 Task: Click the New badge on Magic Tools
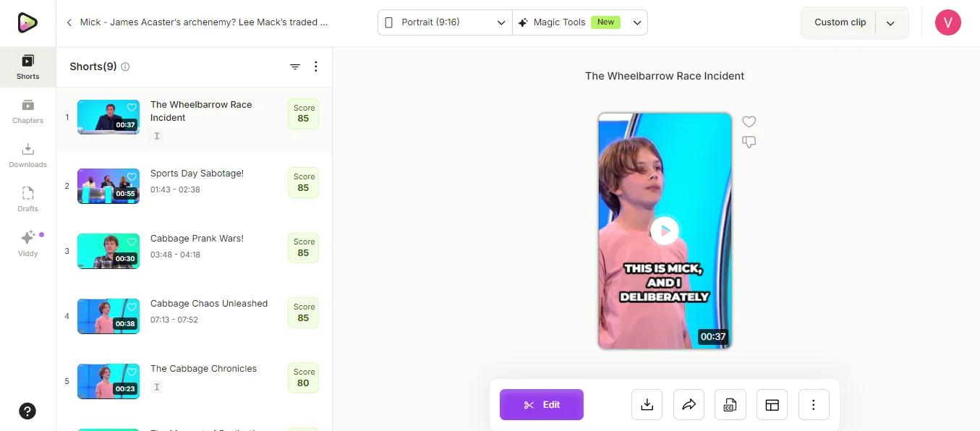tap(606, 22)
